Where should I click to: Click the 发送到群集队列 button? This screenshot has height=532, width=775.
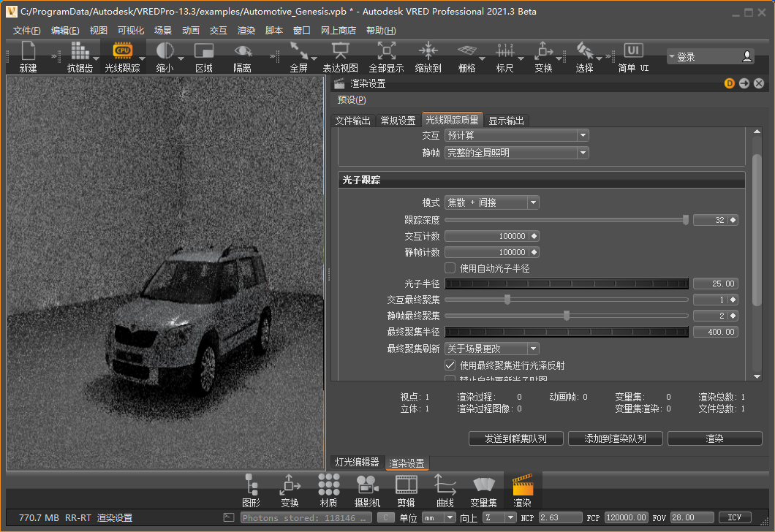[515, 438]
